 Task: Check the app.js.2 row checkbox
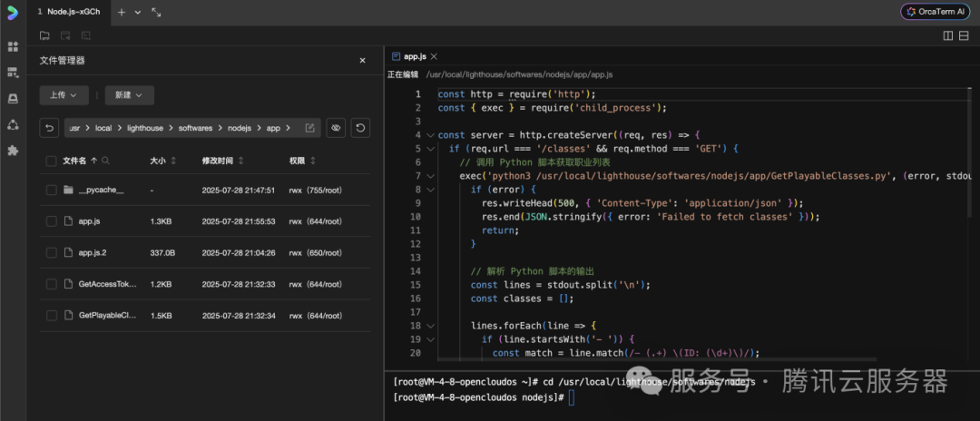51,253
